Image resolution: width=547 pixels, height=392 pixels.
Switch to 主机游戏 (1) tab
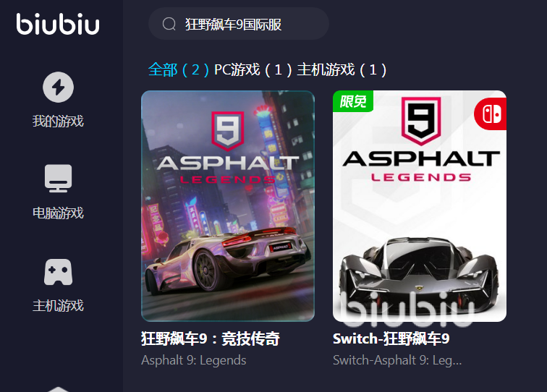pos(342,69)
